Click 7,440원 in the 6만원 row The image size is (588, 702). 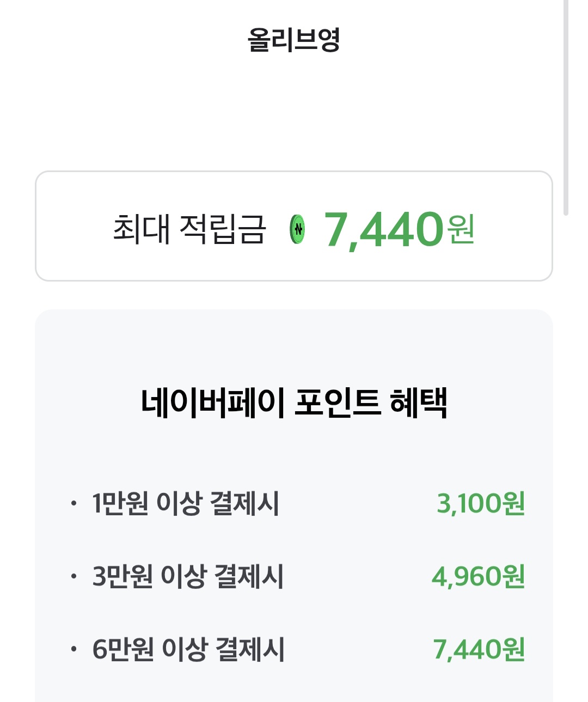pyautogui.click(x=479, y=649)
